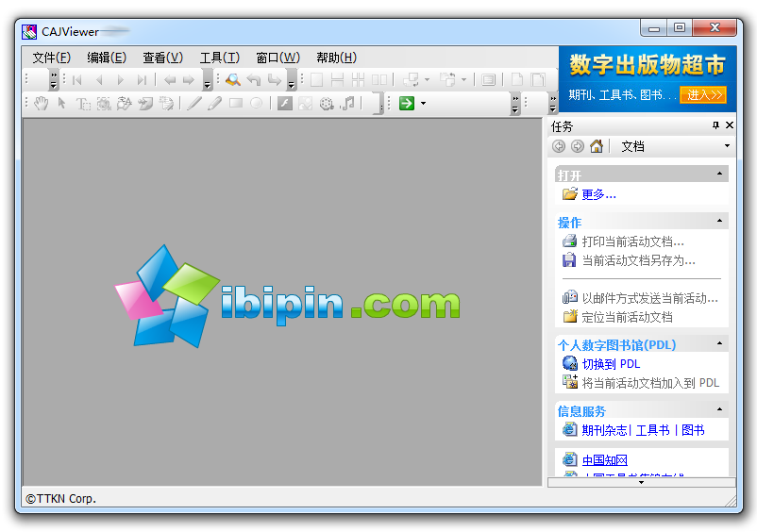
Task: Click the 切换到 PDL link
Action: click(611, 364)
